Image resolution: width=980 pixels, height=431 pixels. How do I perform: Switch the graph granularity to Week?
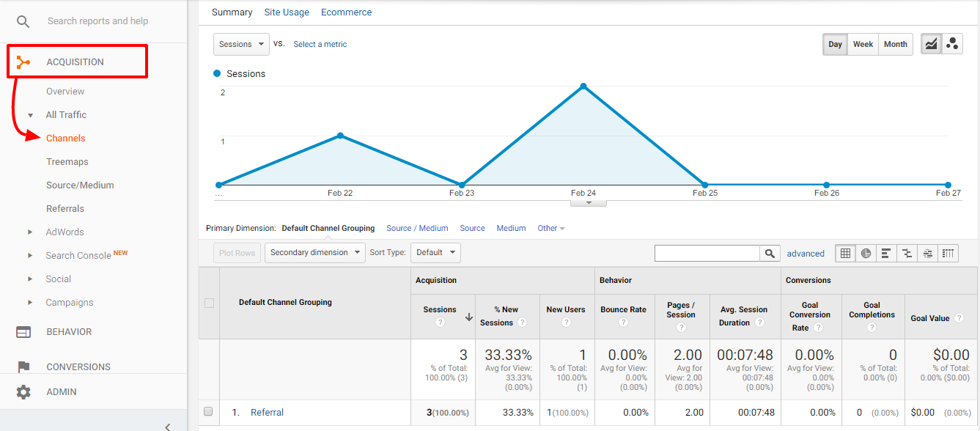point(863,44)
